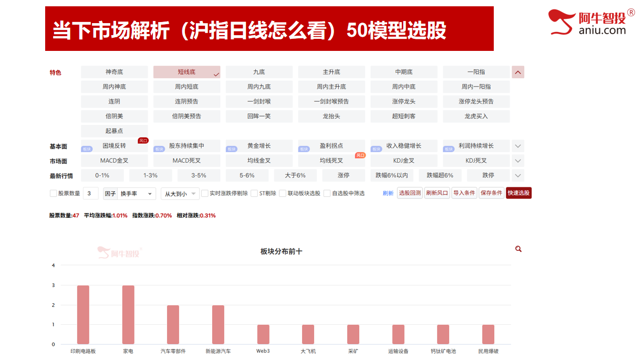The height and width of the screenshot is (361, 644).
Task: Select the 回眸一笑 filter
Action: tap(259, 116)
